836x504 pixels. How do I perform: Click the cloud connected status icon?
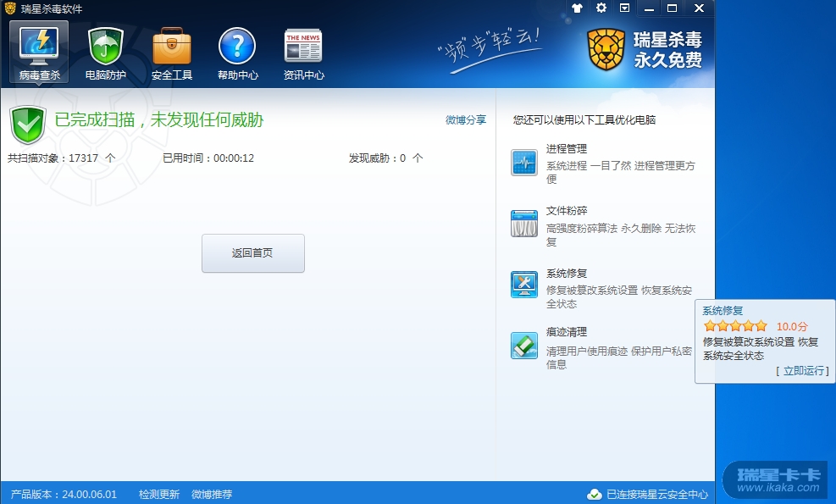coord(595,495)
